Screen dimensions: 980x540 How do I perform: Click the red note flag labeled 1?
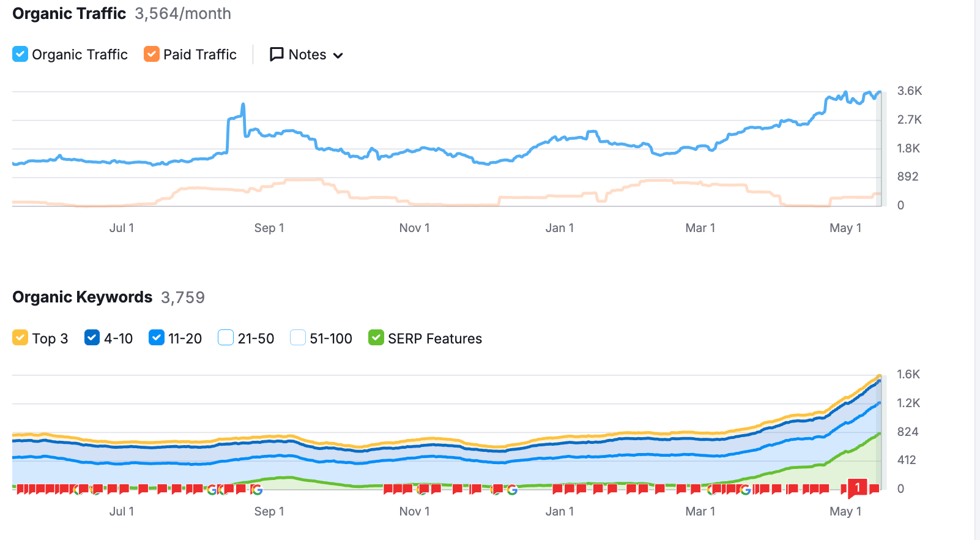(x=858, y=488)
